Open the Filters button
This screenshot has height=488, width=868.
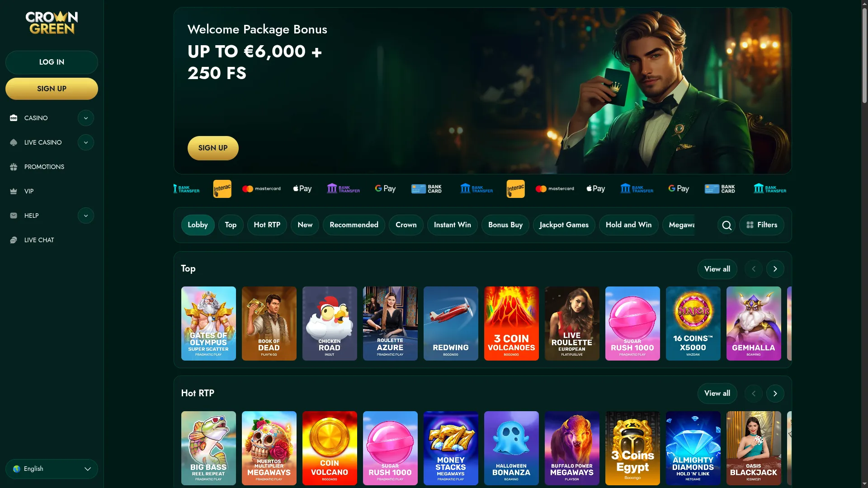pos(761,225)
